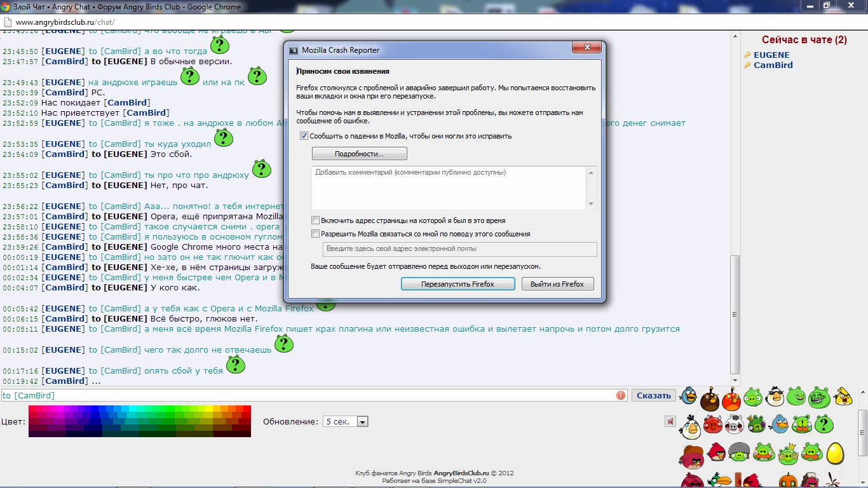
Task: Click [EUGENE] name in the 00:17:16 message
Action: click(63, 371)
